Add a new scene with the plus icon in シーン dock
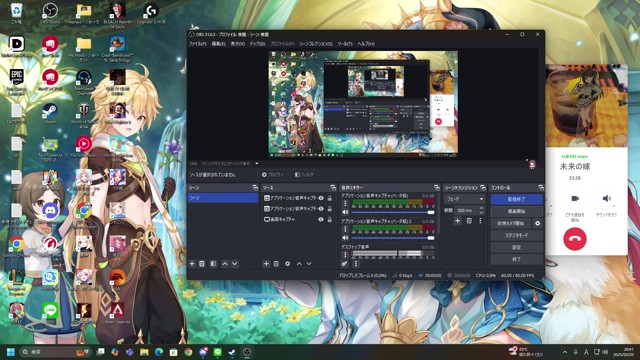Image resolution: width=640 pixels, height=360 pixels. pyautogui.click(x=192, y=264)
